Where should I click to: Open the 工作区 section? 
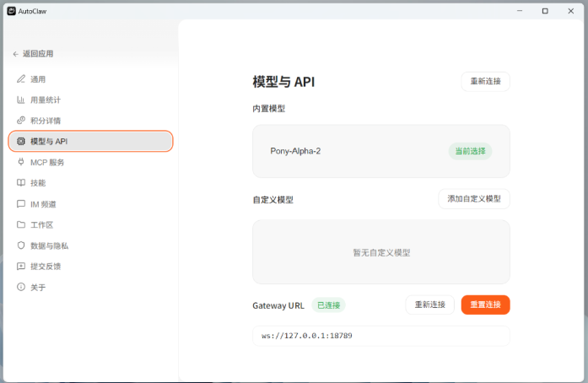click(90, 224)
